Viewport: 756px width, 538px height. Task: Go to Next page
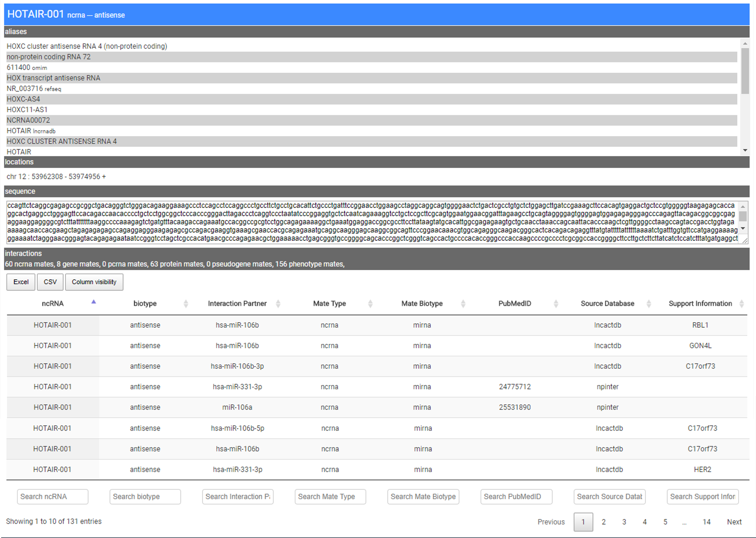pos(734,522)
